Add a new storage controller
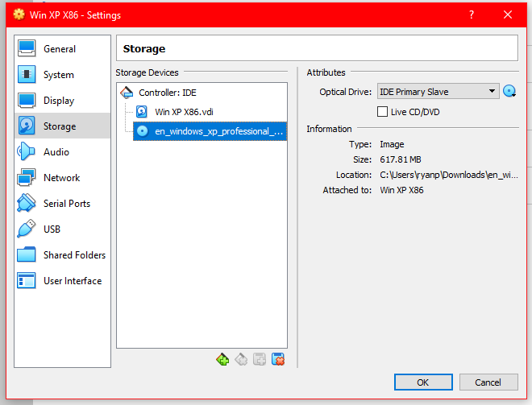Viewport: 532px width, 405px height. (222, 359)
